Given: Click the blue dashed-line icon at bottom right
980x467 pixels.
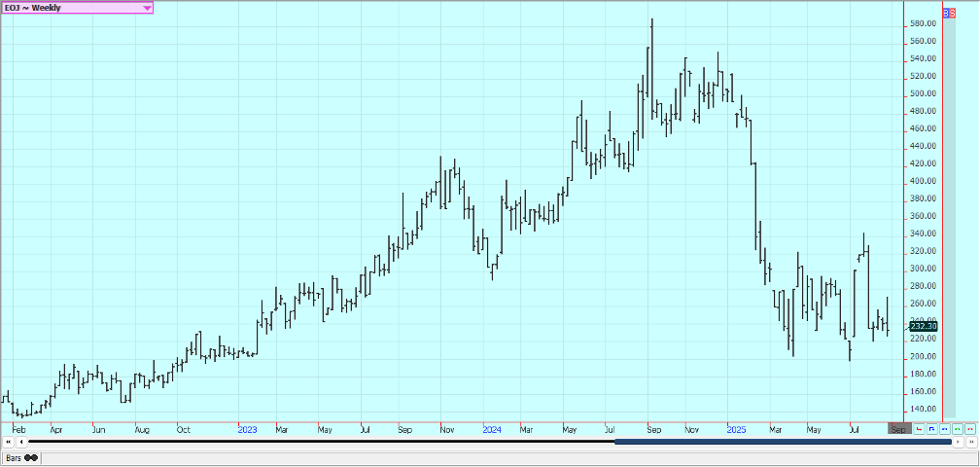Looking at the screenshot, I should [944, 429].
